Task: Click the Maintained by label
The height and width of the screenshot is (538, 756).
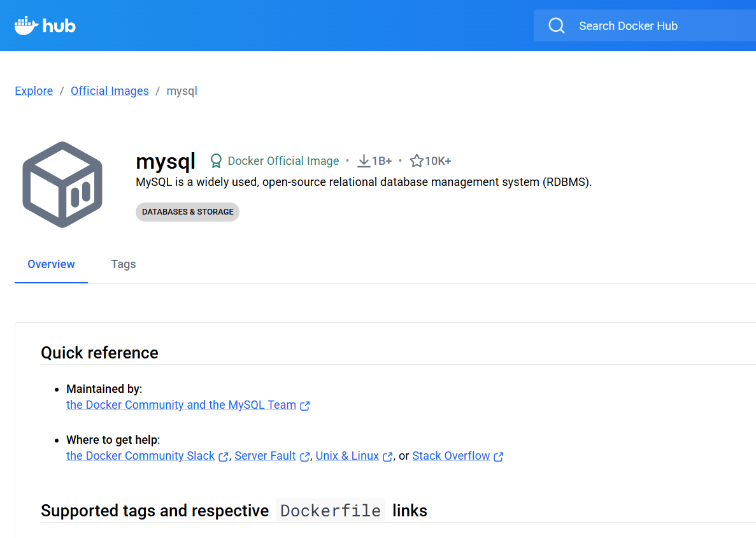Action: click(104, 389)
